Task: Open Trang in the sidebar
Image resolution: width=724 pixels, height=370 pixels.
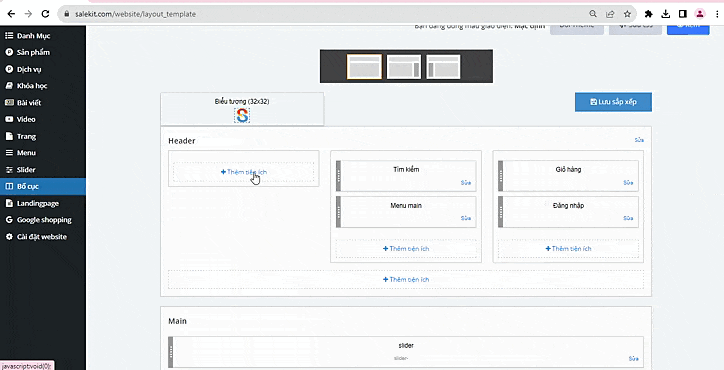Action: click(42, 136)
